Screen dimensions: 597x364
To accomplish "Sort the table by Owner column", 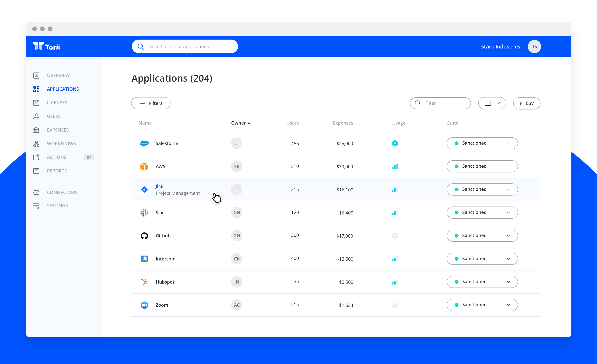I will click(240, 123).
